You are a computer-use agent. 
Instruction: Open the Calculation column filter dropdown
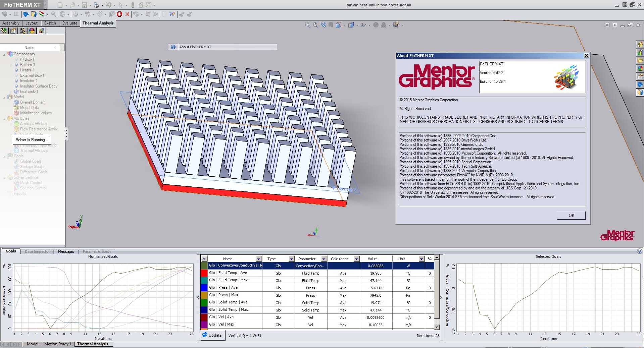pos(356,259)
